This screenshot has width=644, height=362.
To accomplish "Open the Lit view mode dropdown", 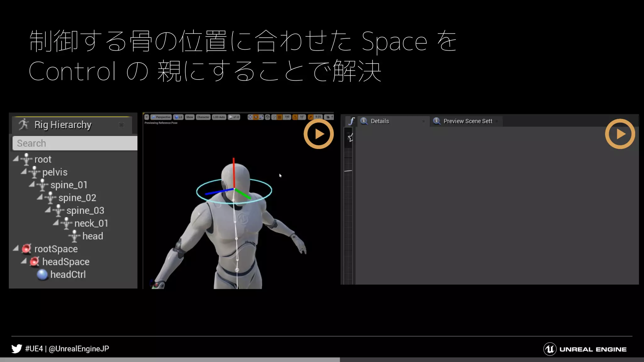I will pyautogui.click(x=178, y=117).
